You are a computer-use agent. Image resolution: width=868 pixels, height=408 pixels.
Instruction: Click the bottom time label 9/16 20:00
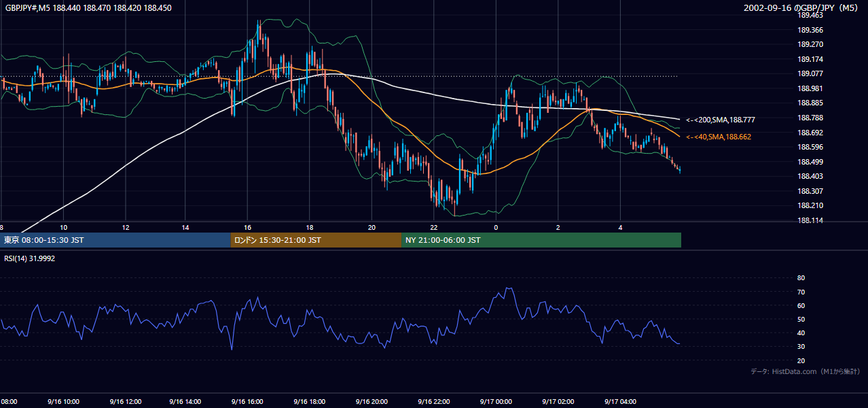372,402
